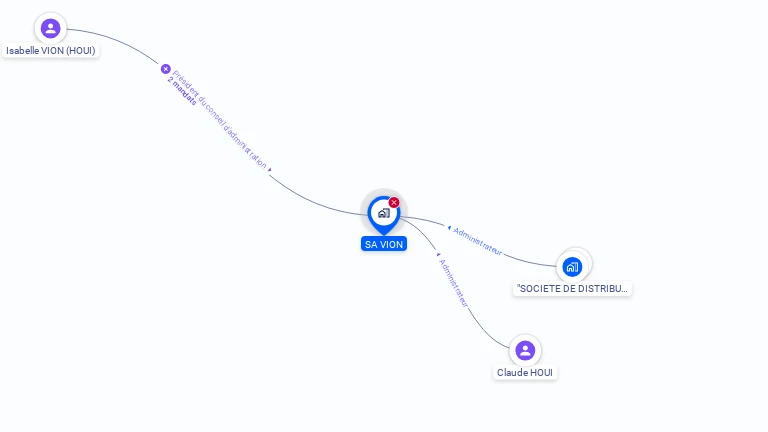Click arrowhead on the SOCIETE Administrateur link
This screenshot has height=432, width=768.
point(449,228)
